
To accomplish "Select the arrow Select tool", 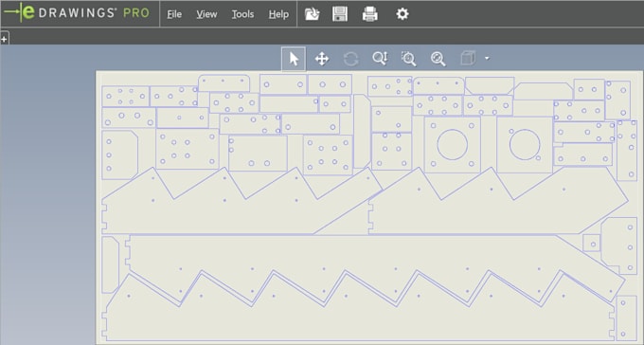I will pos(294,59).
